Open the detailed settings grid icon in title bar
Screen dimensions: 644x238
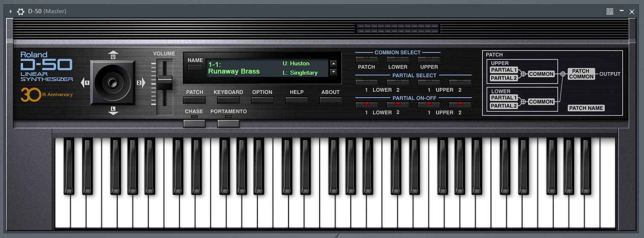coord(610,12)
